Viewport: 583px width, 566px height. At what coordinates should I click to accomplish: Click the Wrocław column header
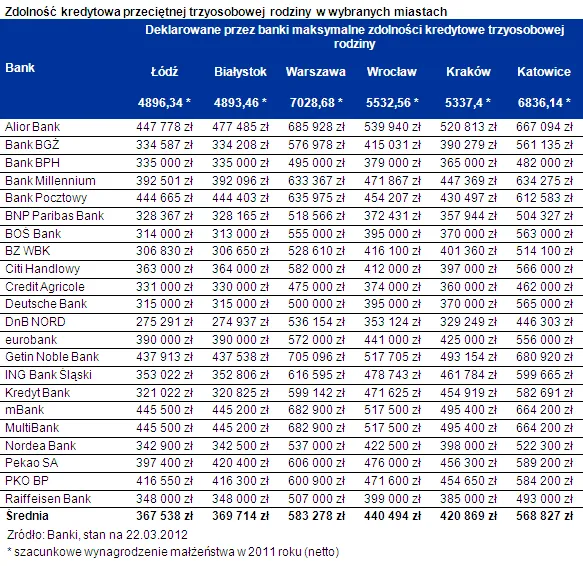tap(392, 71)
